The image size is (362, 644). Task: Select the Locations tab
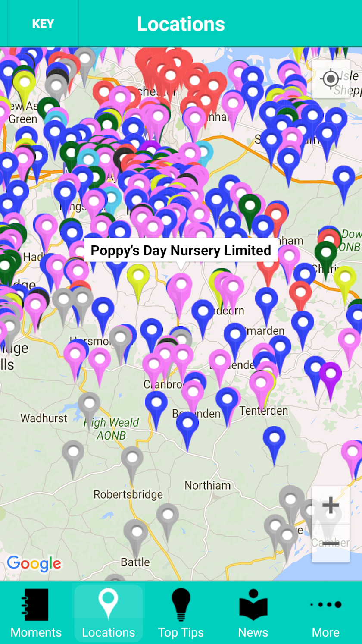point(109,613)
